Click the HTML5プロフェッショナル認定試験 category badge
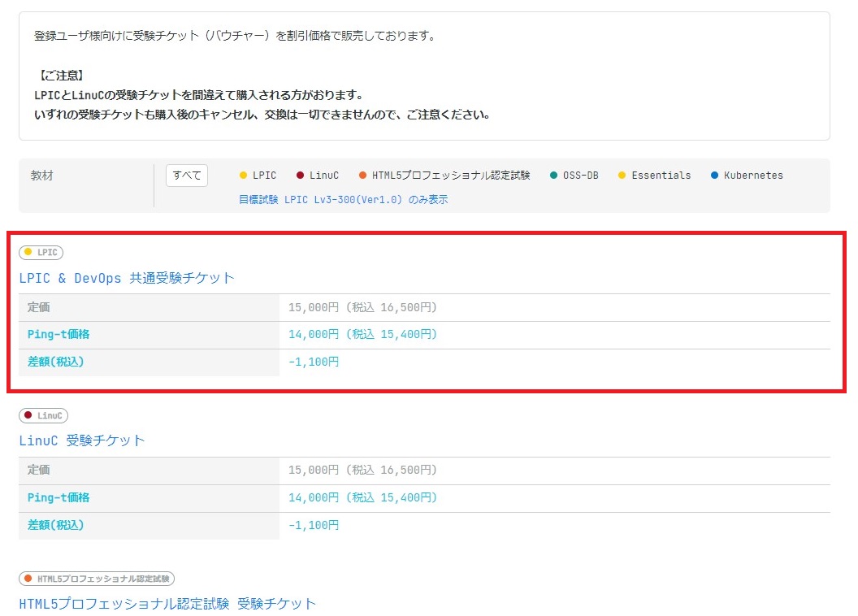 tap(97, 579)
